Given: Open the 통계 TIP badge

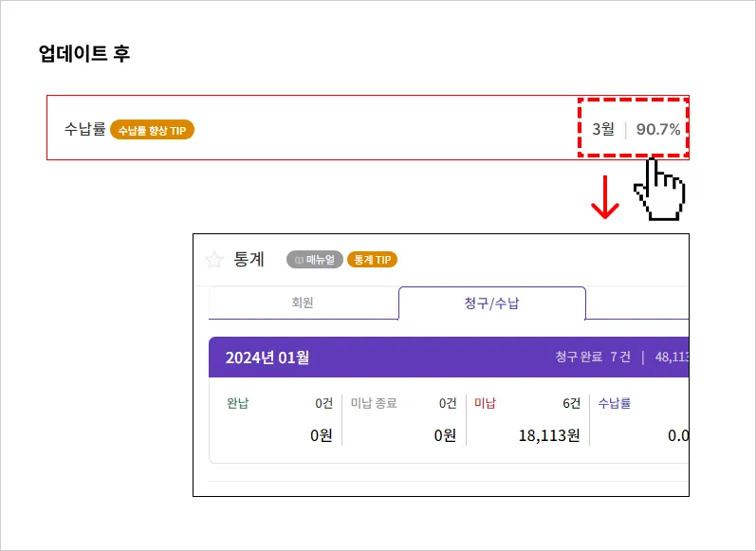Looking at the screenshot, I should [372, 260].
